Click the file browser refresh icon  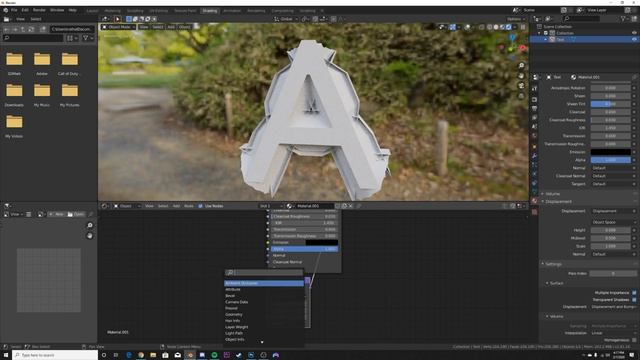[x=31, y=29]
